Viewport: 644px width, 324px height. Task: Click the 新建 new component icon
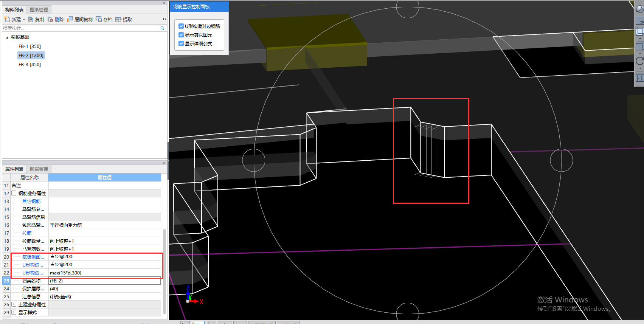[x=7, y=19]
